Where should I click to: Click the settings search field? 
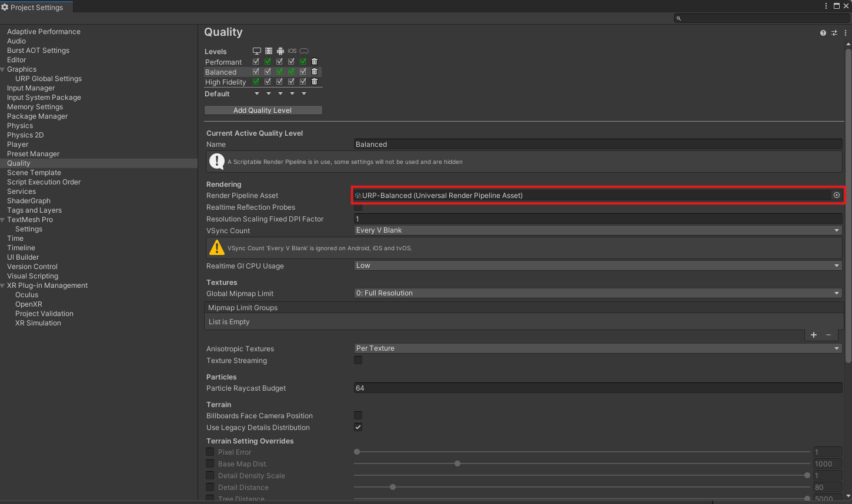(761, 19)
